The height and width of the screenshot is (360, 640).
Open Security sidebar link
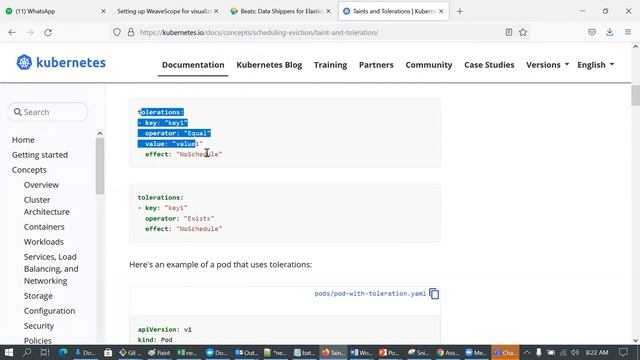click(39, 326)
